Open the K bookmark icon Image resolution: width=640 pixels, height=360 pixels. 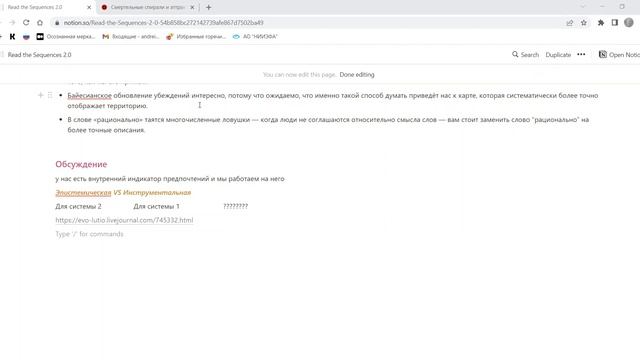[12, 37]
